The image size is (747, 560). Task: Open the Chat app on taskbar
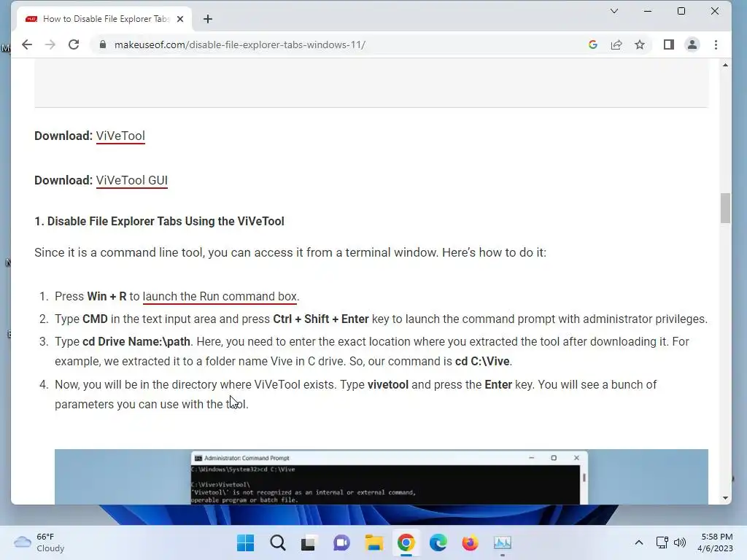tap(341, 542)
